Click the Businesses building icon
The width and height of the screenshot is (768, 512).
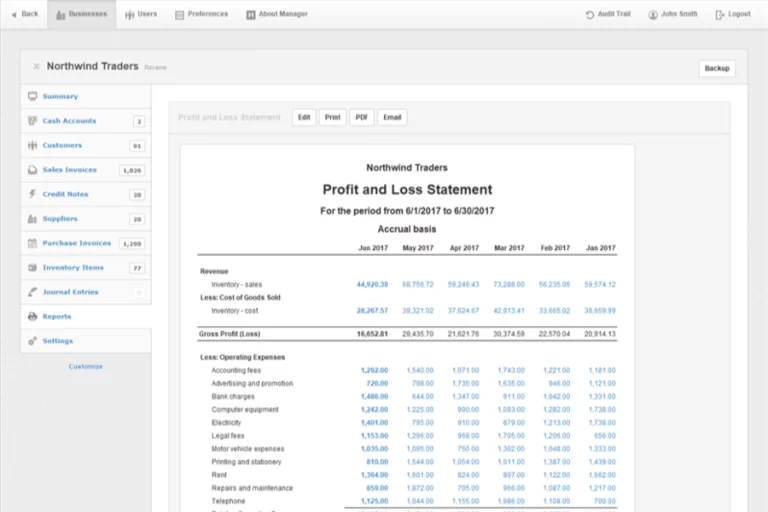pos(61,15)
